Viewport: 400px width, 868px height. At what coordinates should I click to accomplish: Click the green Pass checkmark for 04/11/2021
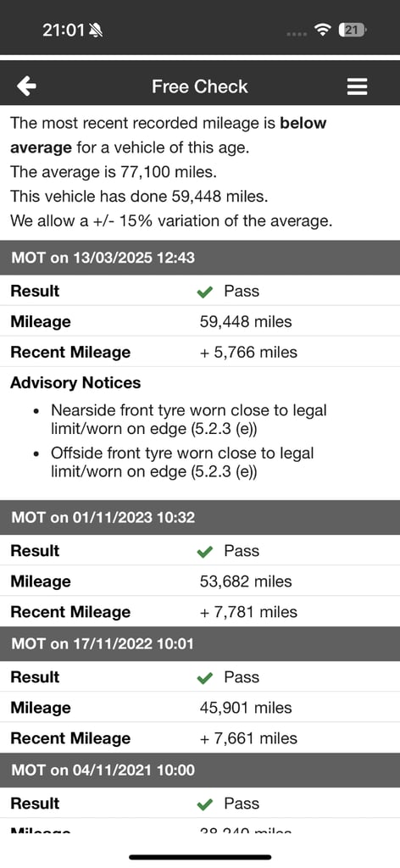point(205,804)
